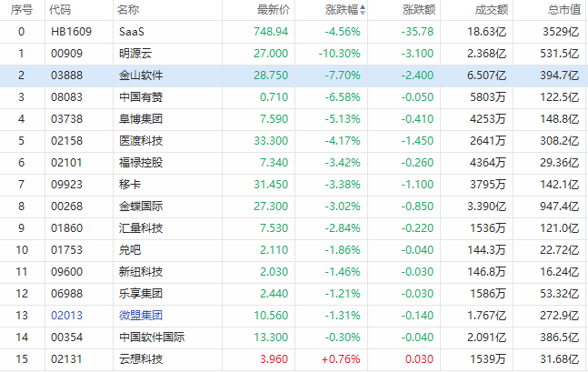Click 兑吧 turnover 144.3万
The image size is (588, 373).
[x=486, y=249]
